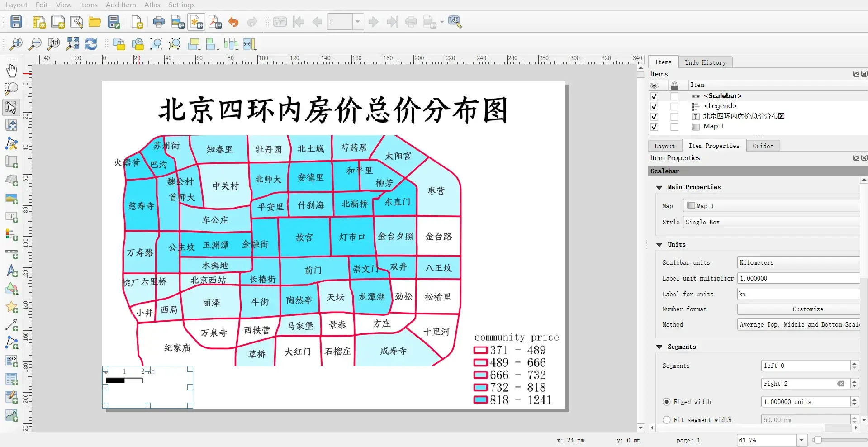Open the Method dropdown

tap(798, 324)
